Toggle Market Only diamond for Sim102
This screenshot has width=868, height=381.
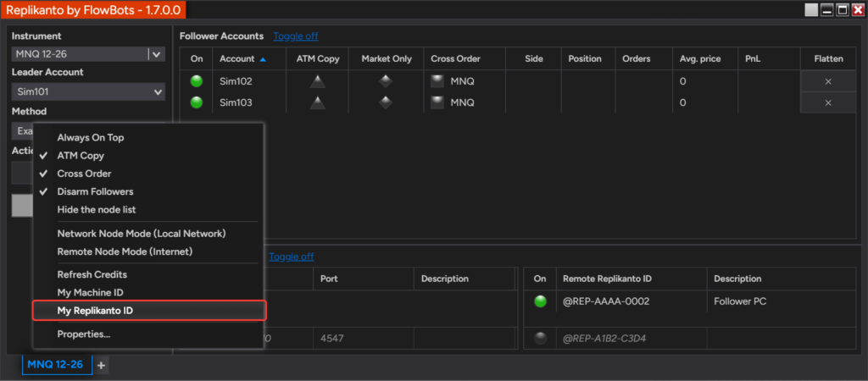386,81
